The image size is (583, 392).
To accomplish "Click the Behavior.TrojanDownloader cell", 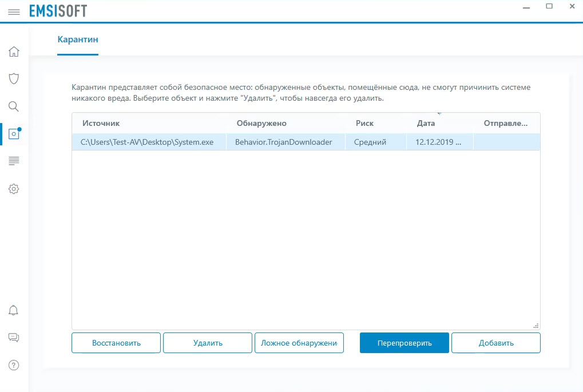I will tap(283, 142).
